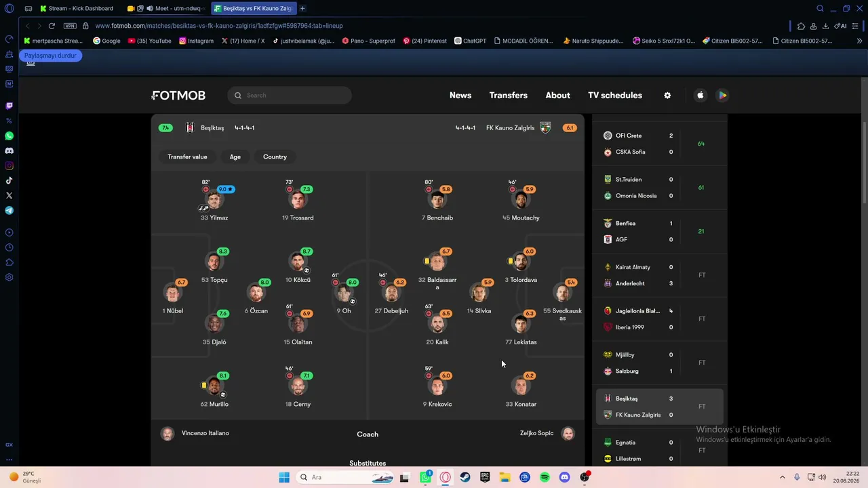Click the browser address bar URL
Image resolution: width=868 pixels, height=488 pixels.
(219, 26)
